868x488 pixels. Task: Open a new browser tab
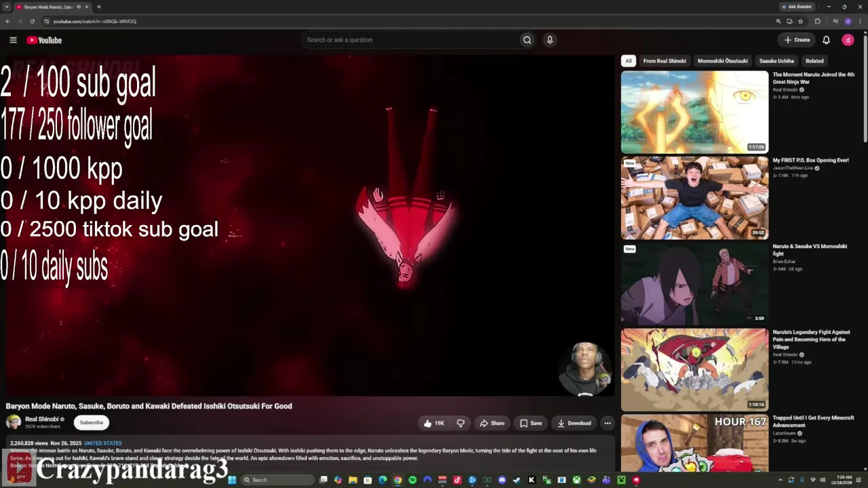[99, 7]
